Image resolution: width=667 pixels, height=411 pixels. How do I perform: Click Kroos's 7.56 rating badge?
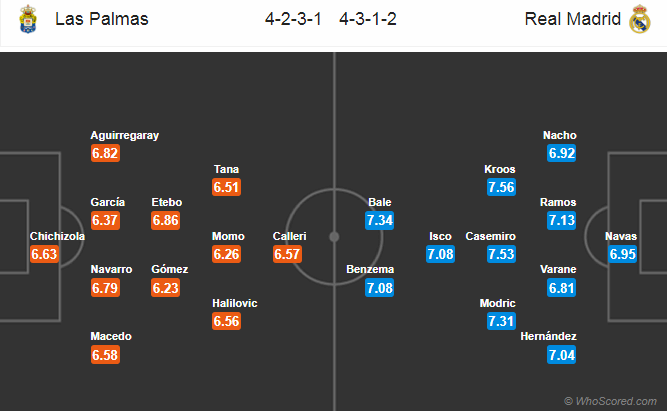coord(501,186)
